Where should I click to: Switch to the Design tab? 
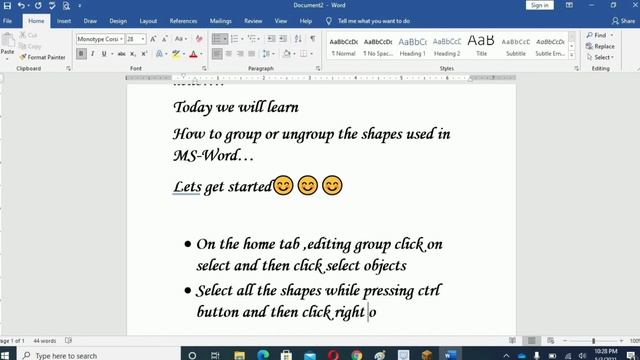point(118,21)
